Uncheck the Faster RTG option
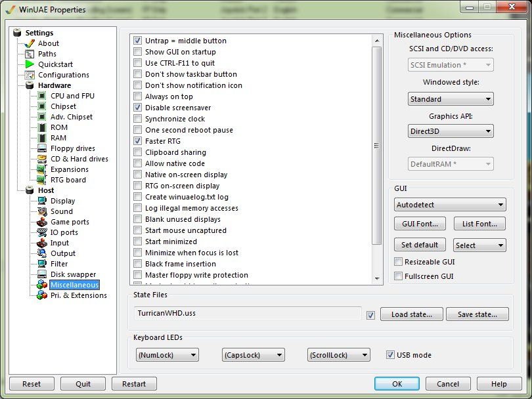 pos(138,141)
